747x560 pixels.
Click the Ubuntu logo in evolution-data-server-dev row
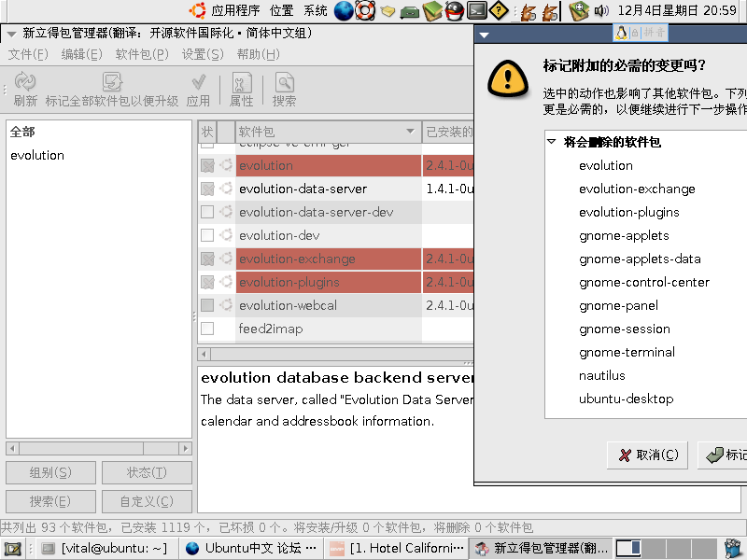(226, 212)
